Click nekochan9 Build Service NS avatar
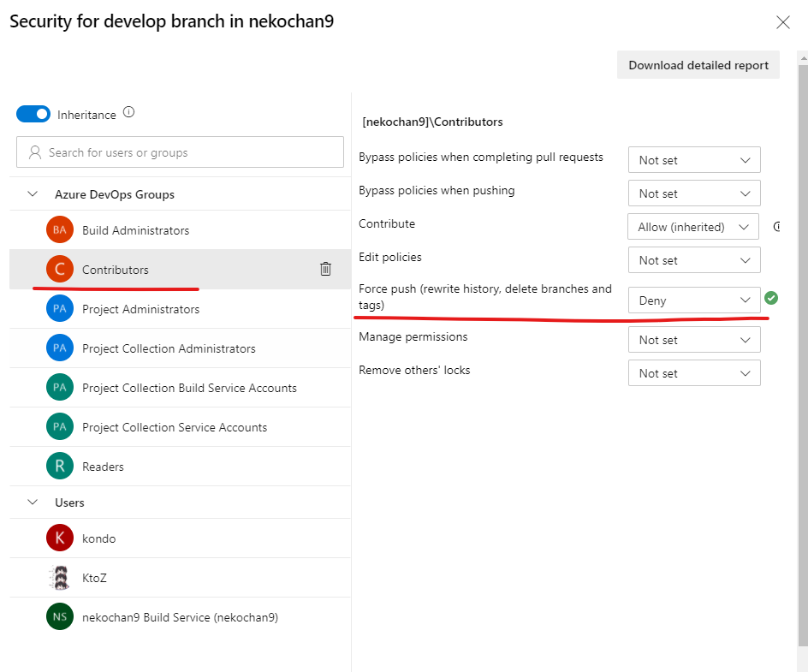The image size is (808, 672). click(x=60, y=617)
